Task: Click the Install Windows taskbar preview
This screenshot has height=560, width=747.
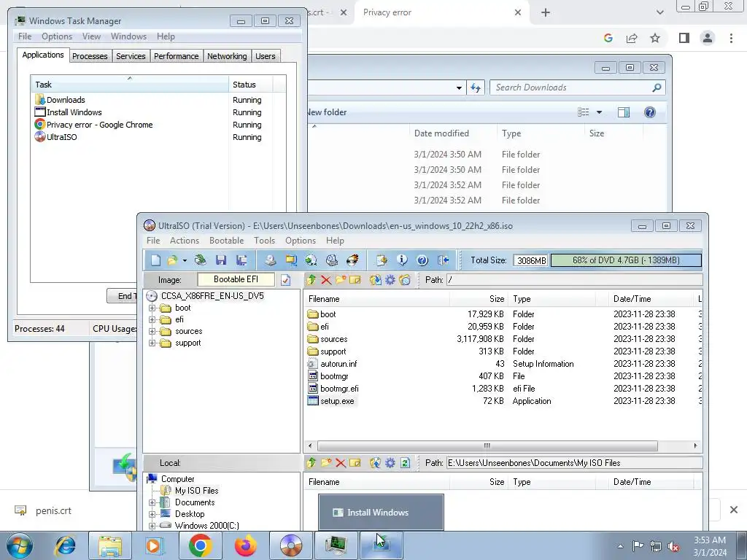Action: [381, 512]
